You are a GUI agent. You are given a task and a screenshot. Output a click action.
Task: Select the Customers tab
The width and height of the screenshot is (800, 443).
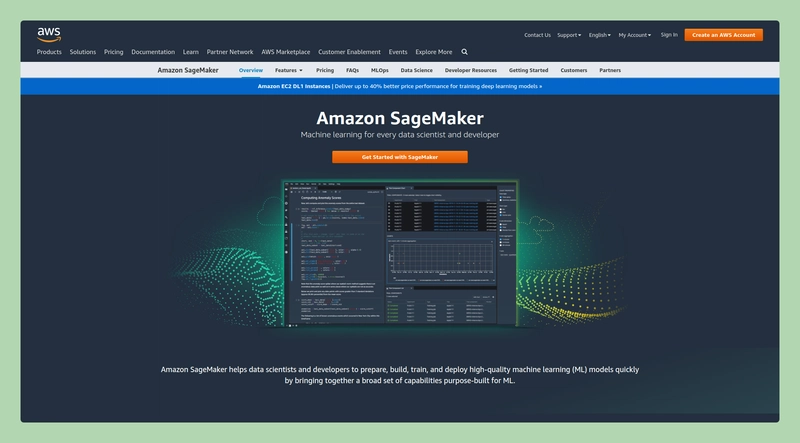[573, 70]
